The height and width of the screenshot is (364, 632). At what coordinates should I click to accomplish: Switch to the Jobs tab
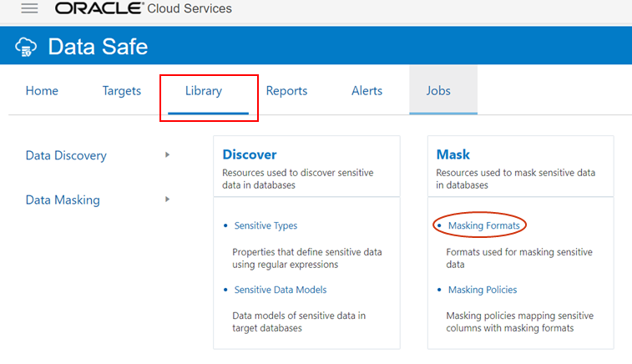click(442, 91)
